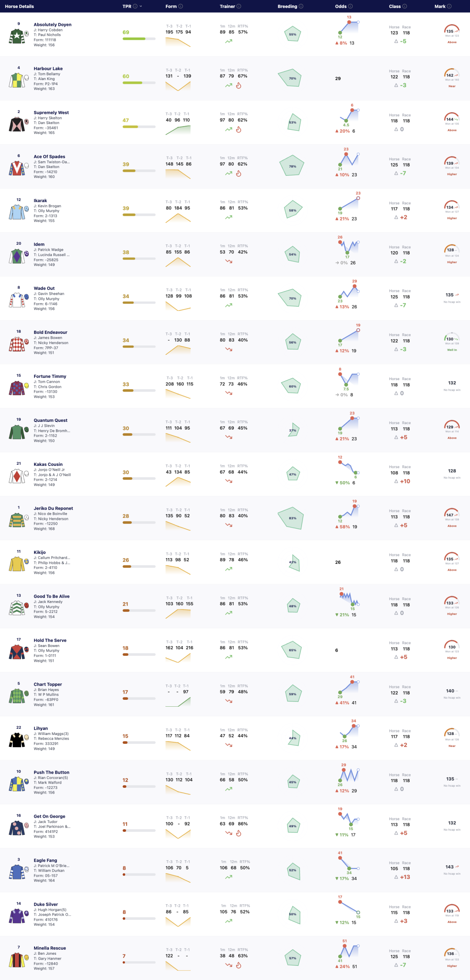Click Harbour Lake's hot trainer flame icon
Screen dimensions: 470x980
click(x=238, y=85)
